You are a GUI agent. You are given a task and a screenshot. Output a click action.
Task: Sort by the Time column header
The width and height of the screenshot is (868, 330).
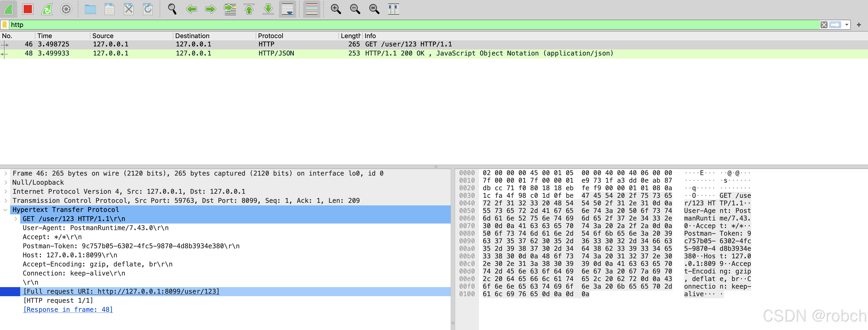pos(63,36)
